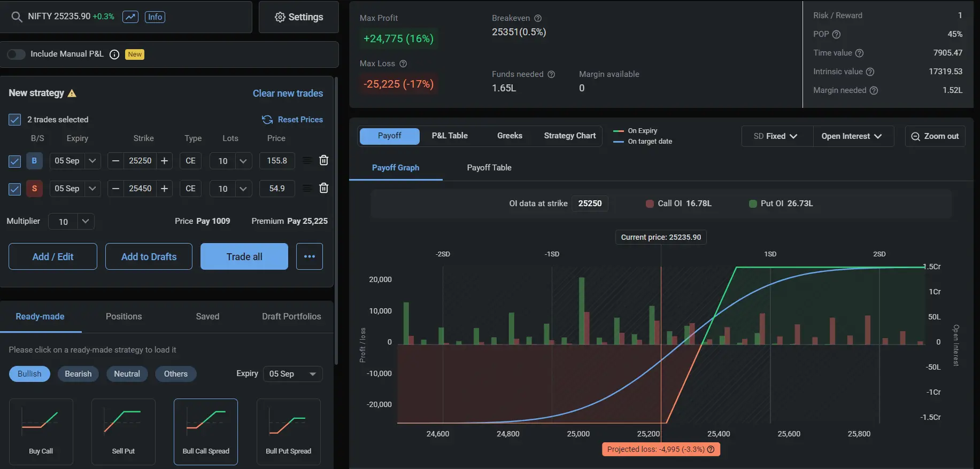The width and height of the screenshot is (980, 469).
Task: Click the 155.8 price field
Action: click(x=277, y=161)
